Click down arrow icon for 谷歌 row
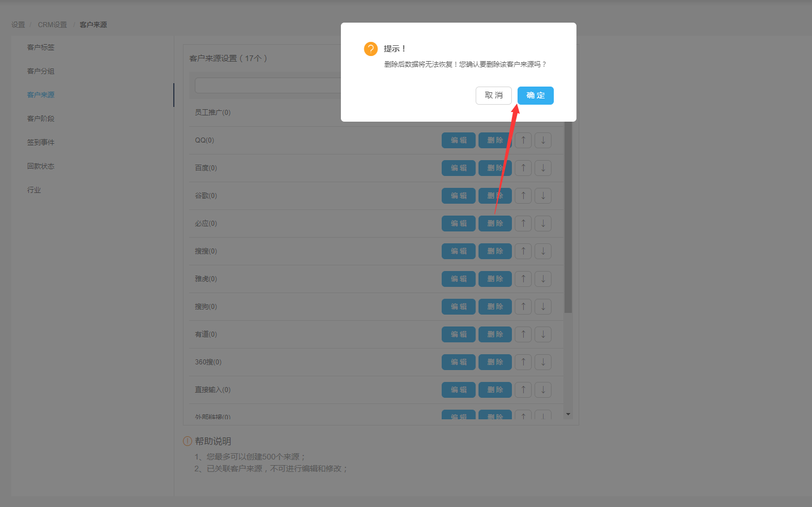 [x=543, y=196]
